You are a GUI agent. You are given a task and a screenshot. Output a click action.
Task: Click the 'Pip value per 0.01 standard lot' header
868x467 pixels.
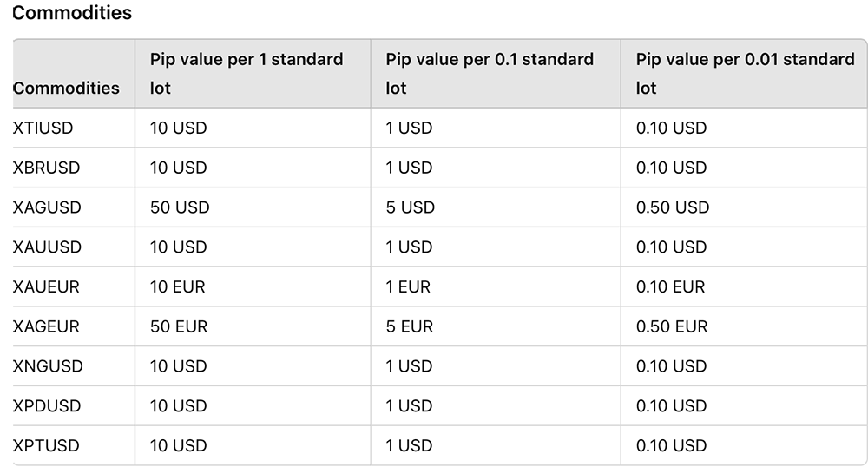click(x=745, y=74)
